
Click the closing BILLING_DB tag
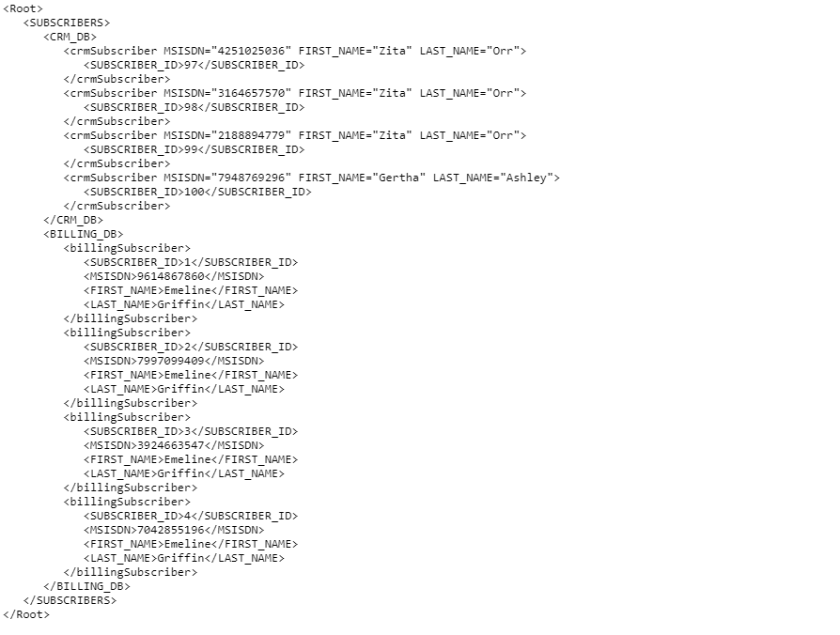click(86, 586)
